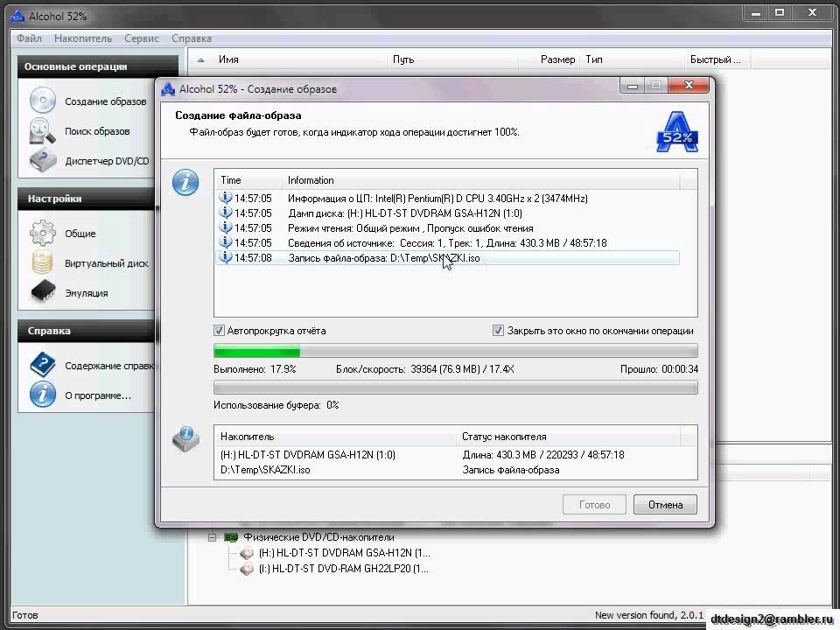This screenshot has height=630, width=840.
Task: Select (I:) HL-DT-ST DVD-RAM GH22LP20 tree item
Action: (x=343, y=569)
